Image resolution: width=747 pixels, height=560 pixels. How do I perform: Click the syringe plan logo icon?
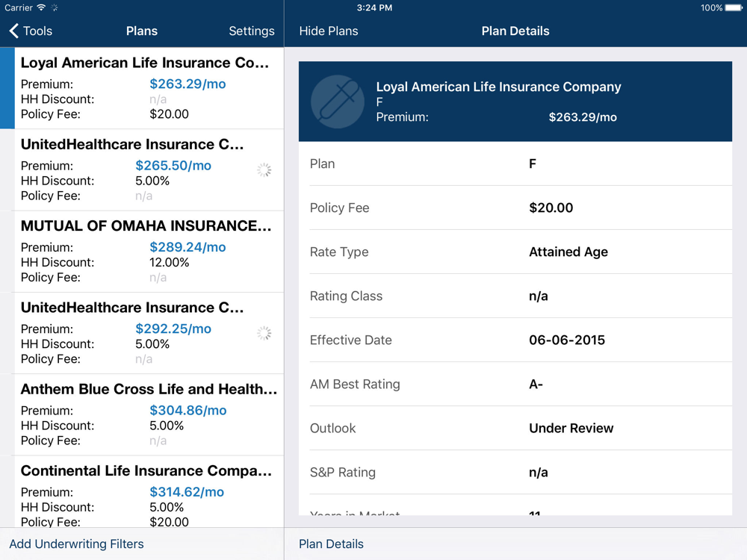click(338, 102)
